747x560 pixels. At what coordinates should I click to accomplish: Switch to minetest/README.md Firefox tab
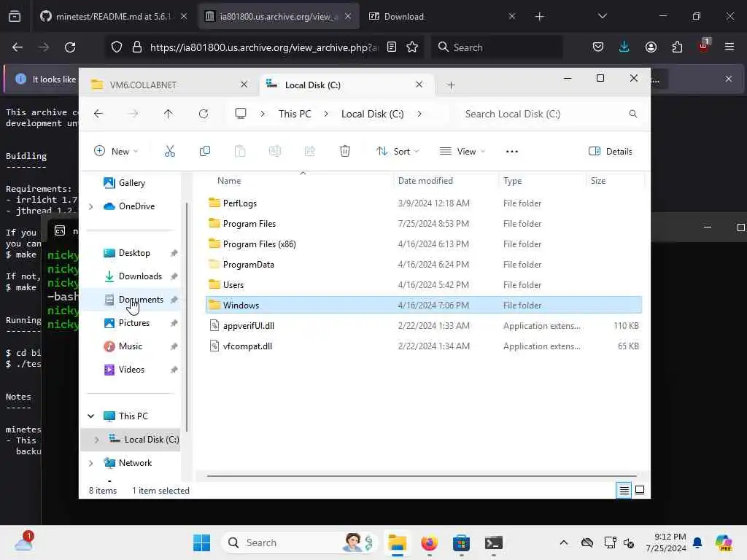pos(113,17)
